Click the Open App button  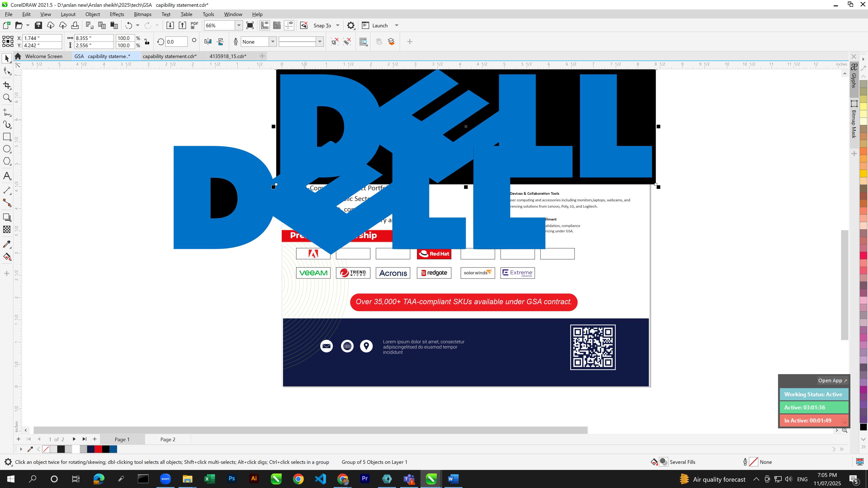[832, 380]
